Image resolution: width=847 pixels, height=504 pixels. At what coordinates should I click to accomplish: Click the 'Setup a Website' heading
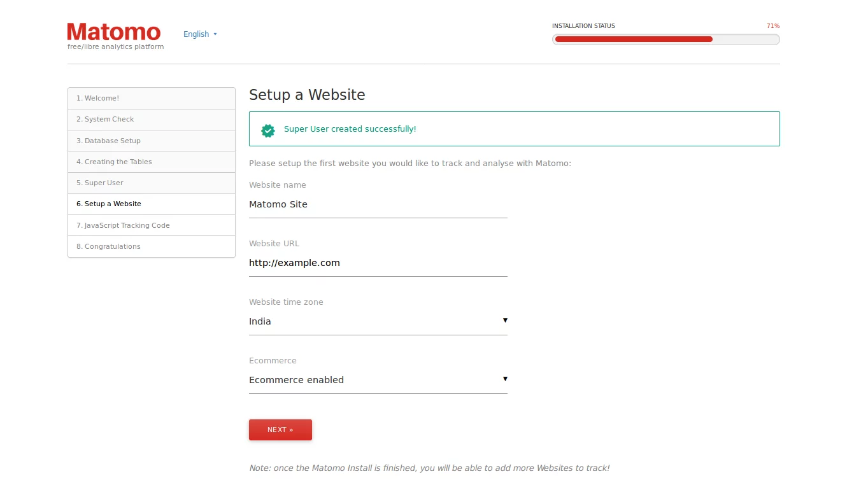(x=307, y=95)
